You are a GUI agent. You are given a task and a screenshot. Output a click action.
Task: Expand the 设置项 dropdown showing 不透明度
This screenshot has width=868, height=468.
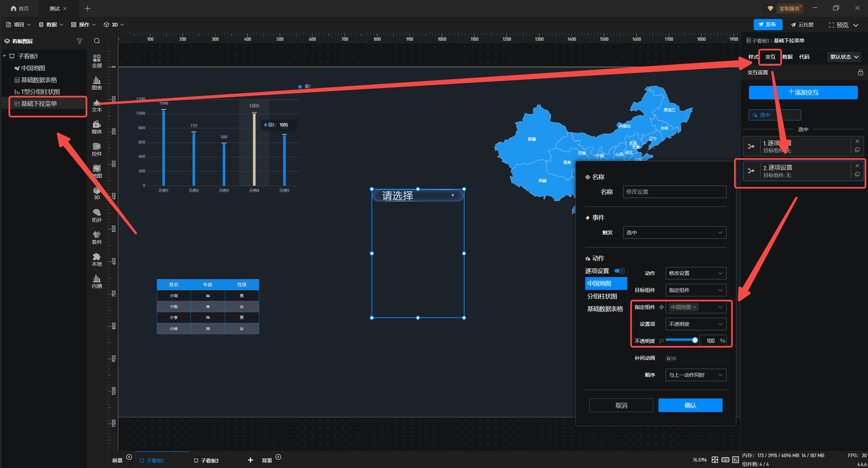(695, 324)
